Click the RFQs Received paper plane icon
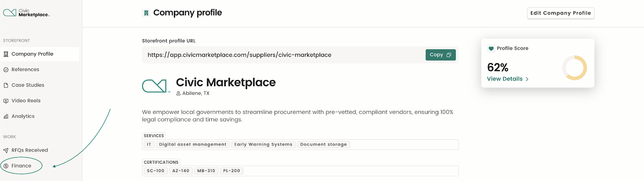644x181 pixels. click(x=6, y=150)
